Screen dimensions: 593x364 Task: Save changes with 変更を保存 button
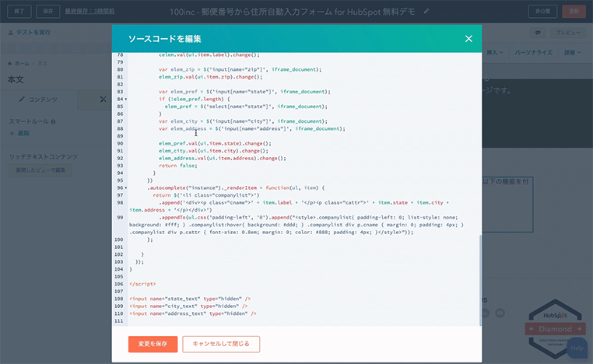153,344
